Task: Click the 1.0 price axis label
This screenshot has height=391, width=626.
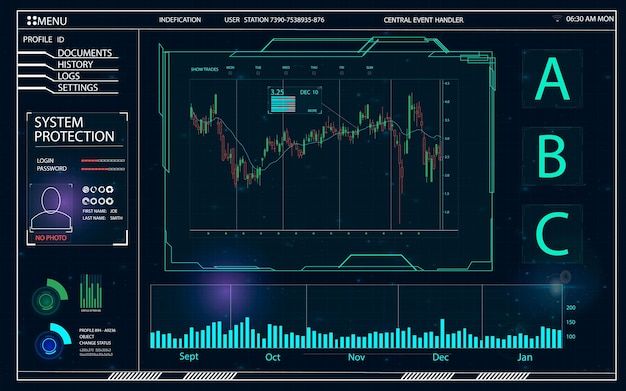Action: (x=447, y=212)
